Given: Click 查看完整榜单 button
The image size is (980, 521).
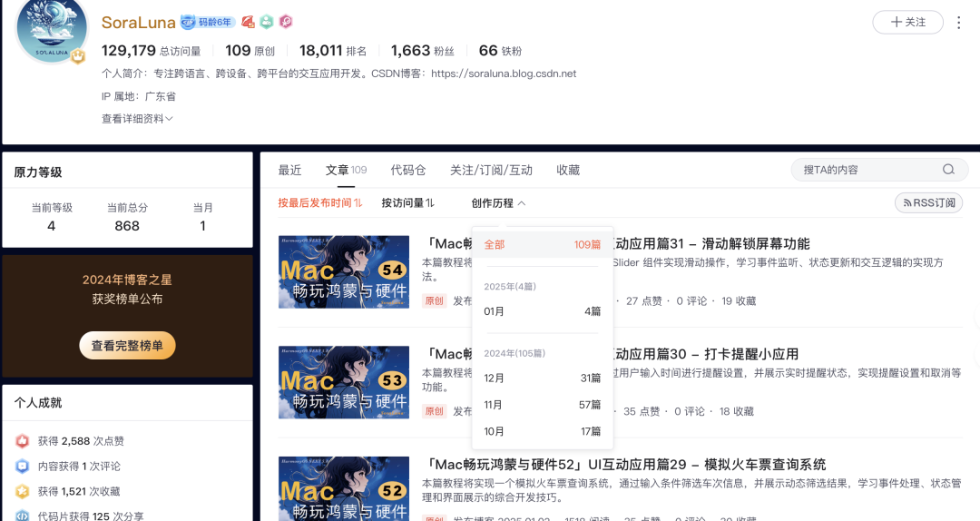Looking at the screenshot, I should pos(127,345).
